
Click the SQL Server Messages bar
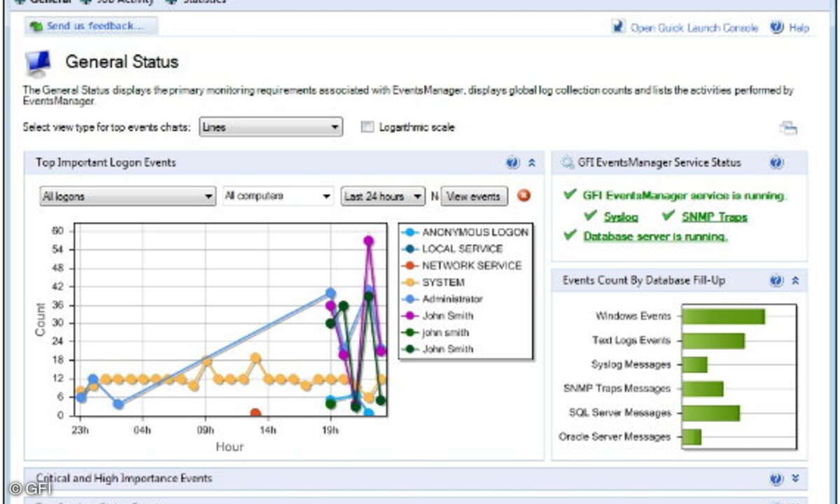pyautogui.click(x=710, y=413)
